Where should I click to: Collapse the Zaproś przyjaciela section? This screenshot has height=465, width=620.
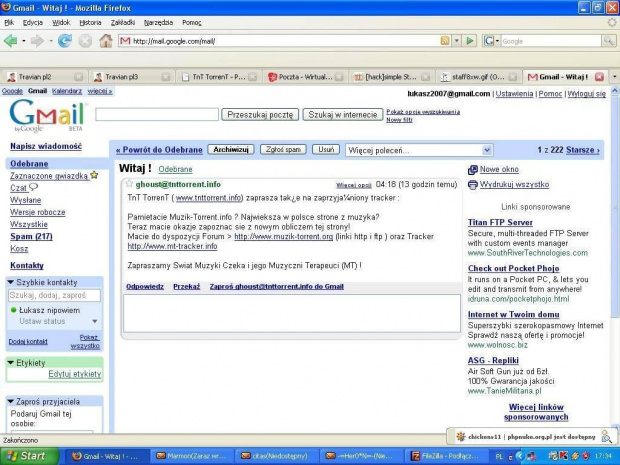(x=11, y=401)
